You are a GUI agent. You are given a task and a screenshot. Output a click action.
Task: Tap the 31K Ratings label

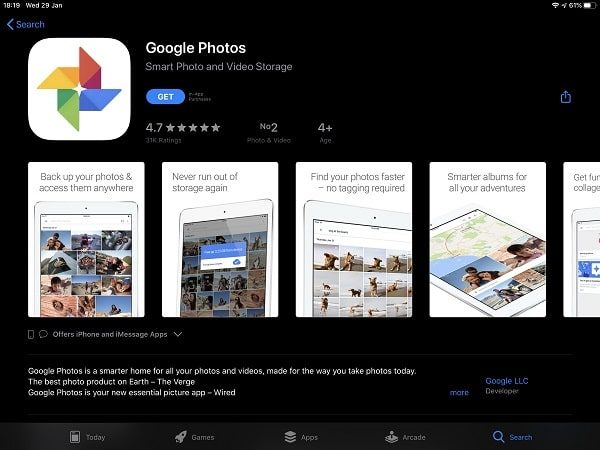[163, 140]
